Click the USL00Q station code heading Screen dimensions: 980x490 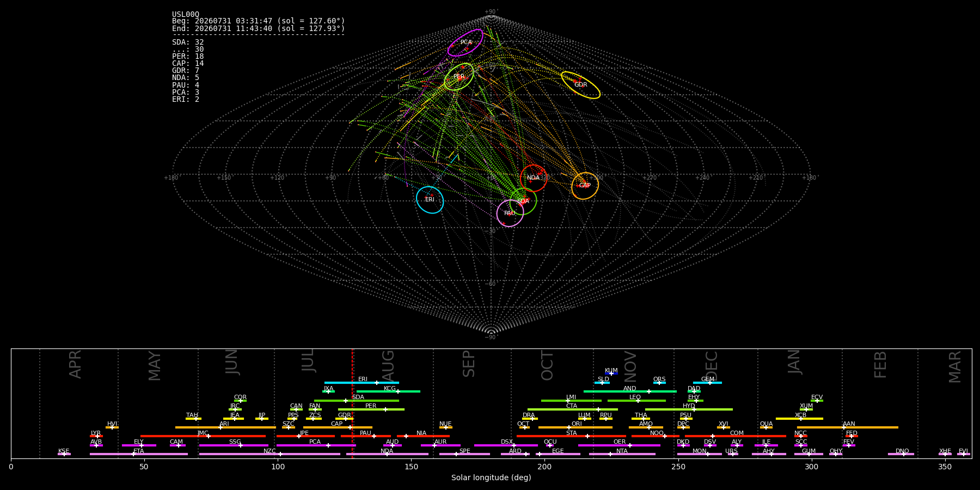point(186,15)
